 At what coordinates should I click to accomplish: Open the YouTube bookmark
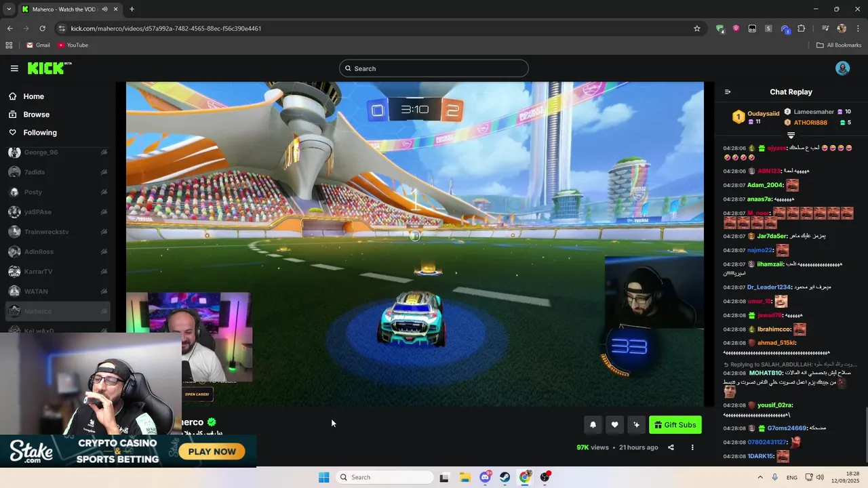(73, 45)
